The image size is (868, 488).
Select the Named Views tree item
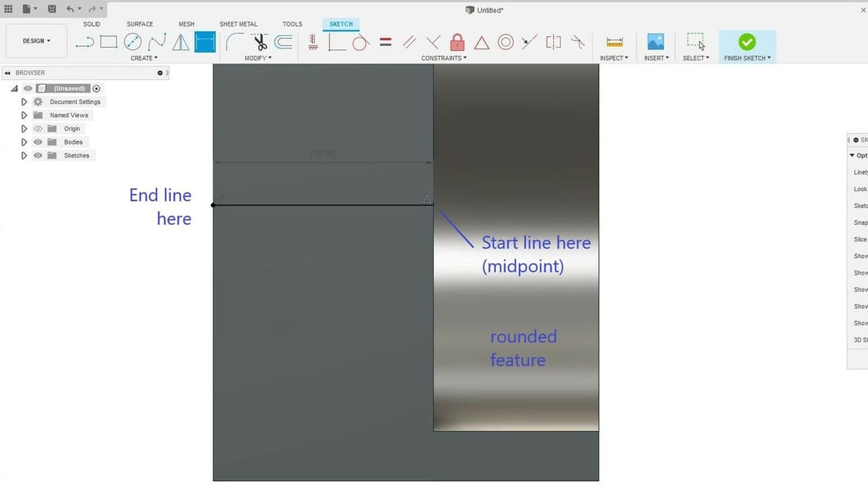pos(69,115)
